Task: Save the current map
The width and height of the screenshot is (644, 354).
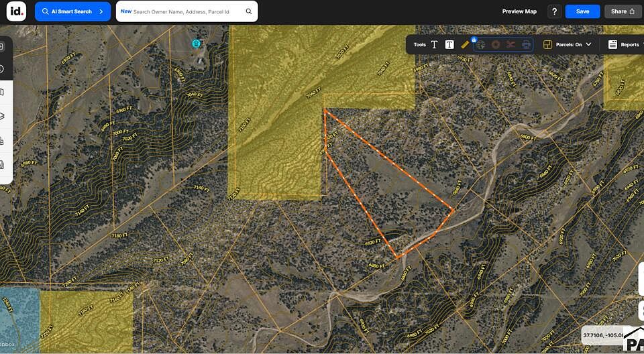Action: coord(582,11)
